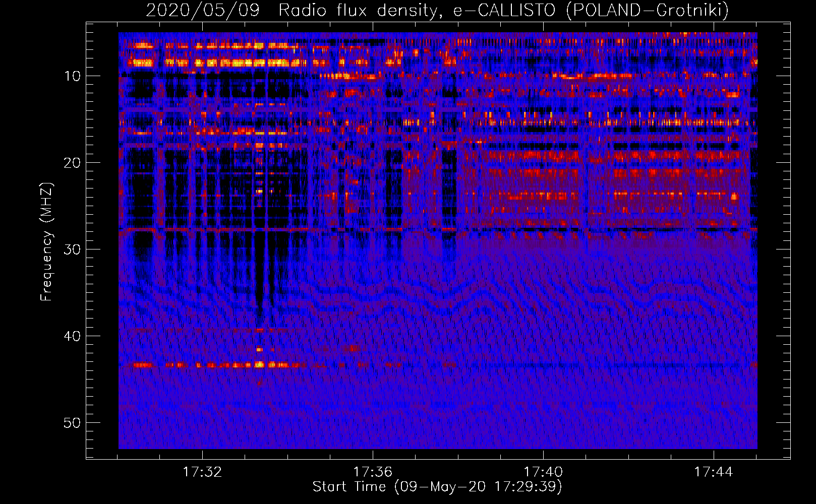Click the plot title starting with 2020/05/09

(437, 10)
